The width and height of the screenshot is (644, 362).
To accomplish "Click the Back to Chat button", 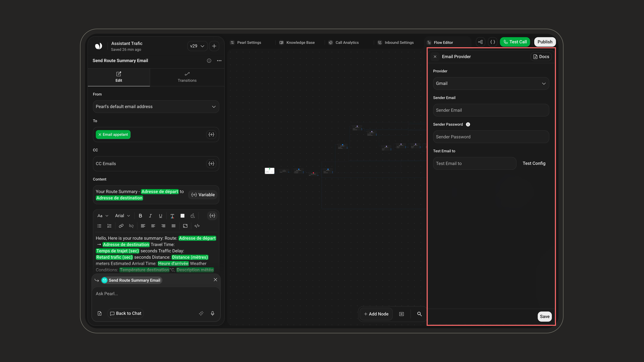I will tap(126, 313).
